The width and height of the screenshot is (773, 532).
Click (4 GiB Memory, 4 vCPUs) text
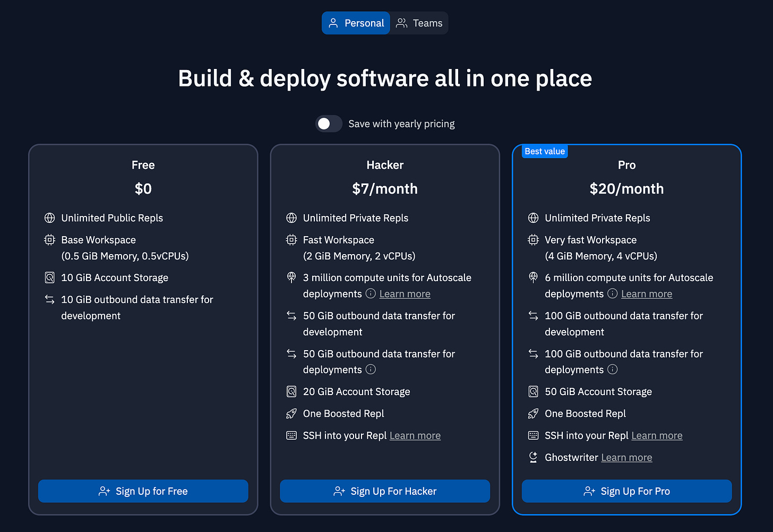click(x=601, y=256)
